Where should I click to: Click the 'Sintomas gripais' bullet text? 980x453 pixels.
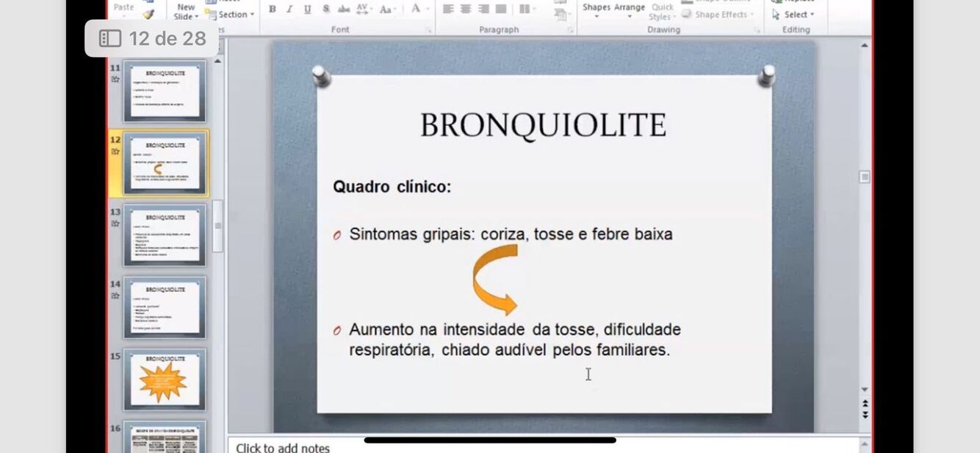point(511,235)
